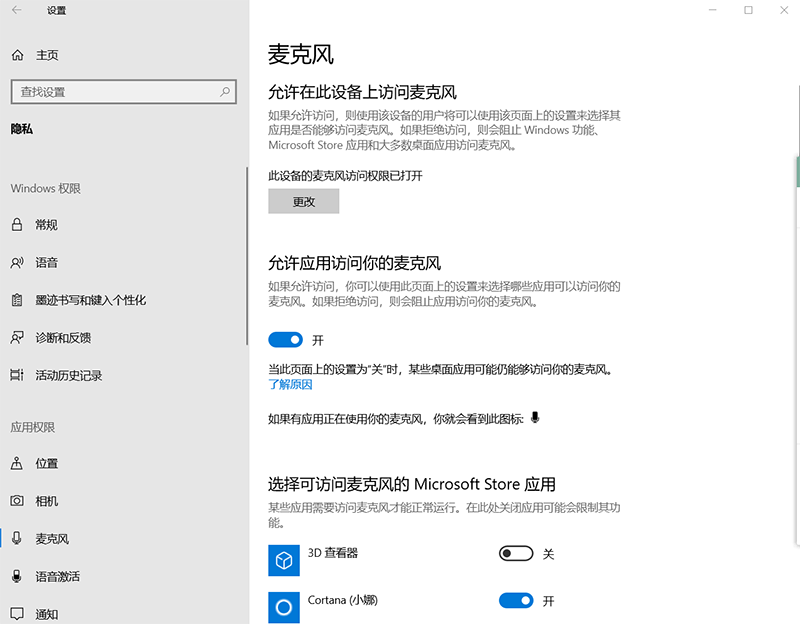Image resolution: width=800 pixels, height=624 pixels.
Task: Click the Home (主页) icon in sidebar
Action: (x=17, y=55)
